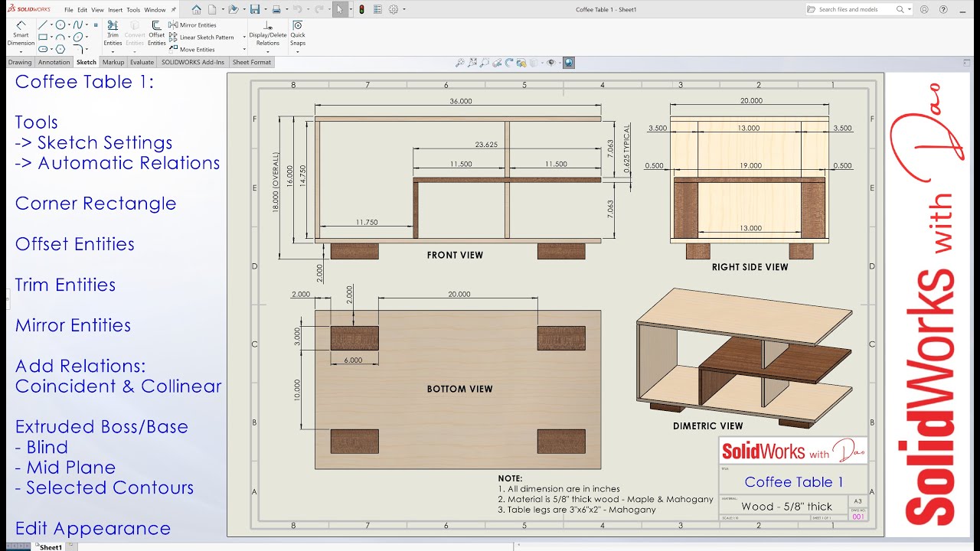Viewport: 980px width, 551px height.
Task: Expand Smart Dimension dropdown arrow
Action: click(x=21, y=51)
